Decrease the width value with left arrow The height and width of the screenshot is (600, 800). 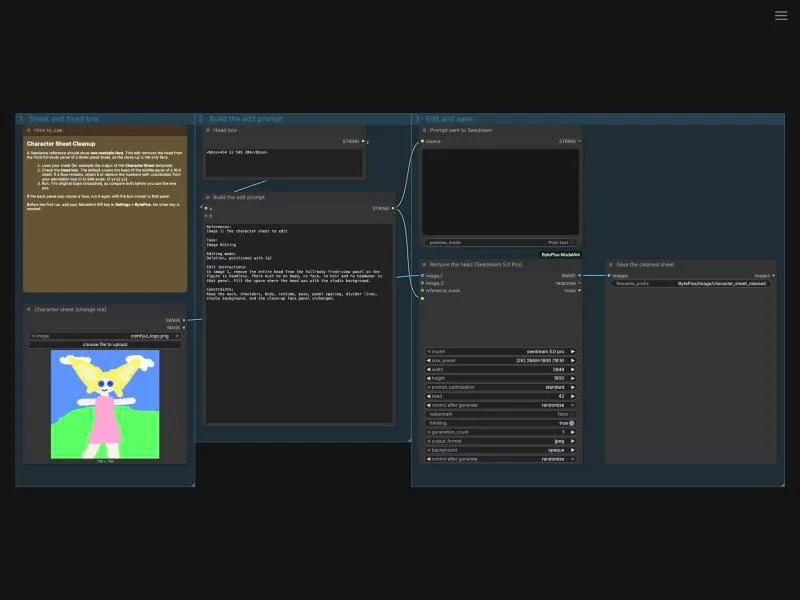[429, 369]
